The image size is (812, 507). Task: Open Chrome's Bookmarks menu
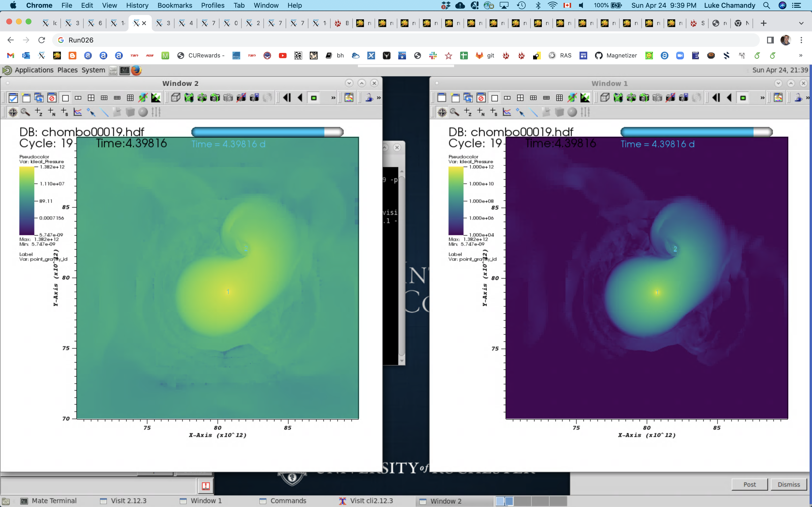pyautogui.click(x=174, y=5)
